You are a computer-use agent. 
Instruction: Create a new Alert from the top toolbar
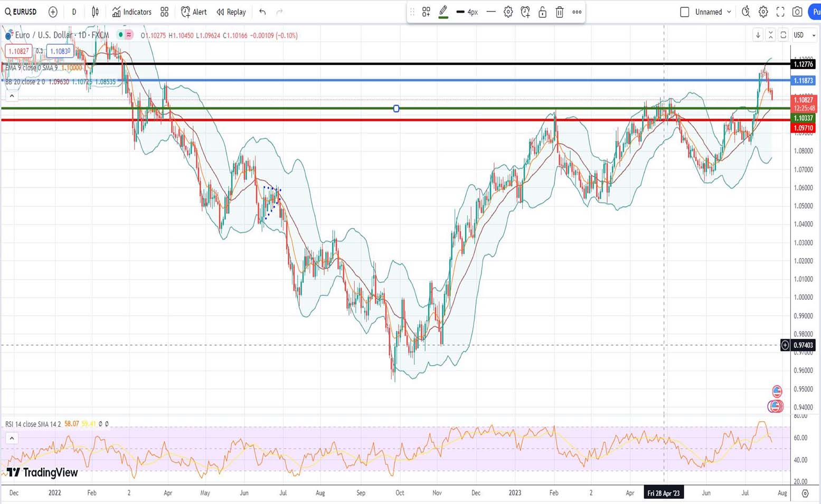tap(194, 12)
